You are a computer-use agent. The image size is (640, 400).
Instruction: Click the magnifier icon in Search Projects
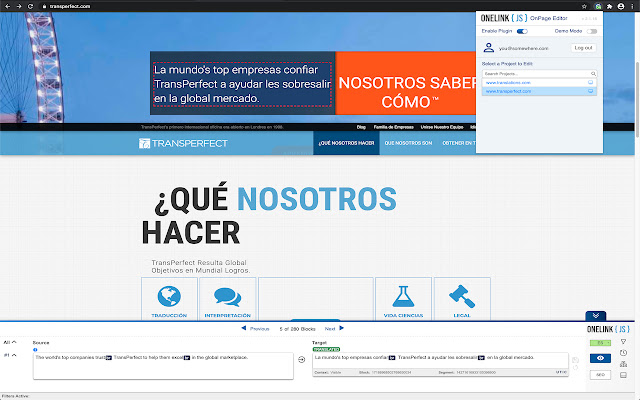point(593,73)
